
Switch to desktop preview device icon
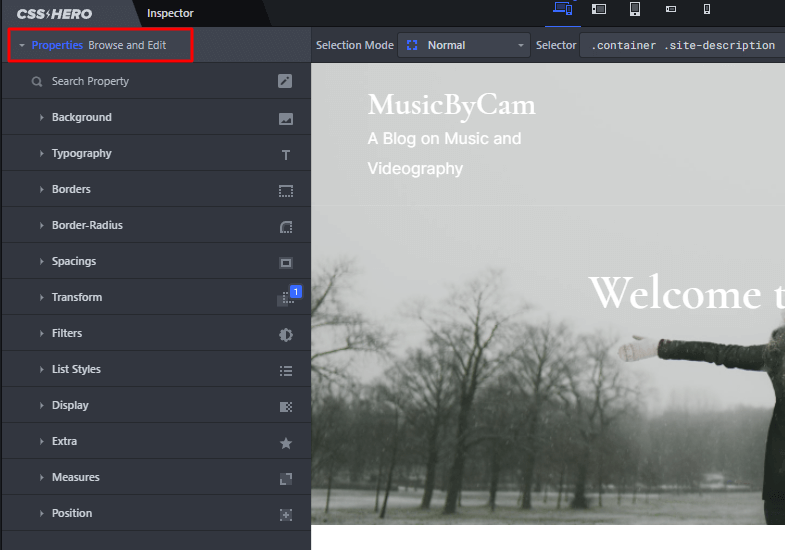[x=563, y=9]
